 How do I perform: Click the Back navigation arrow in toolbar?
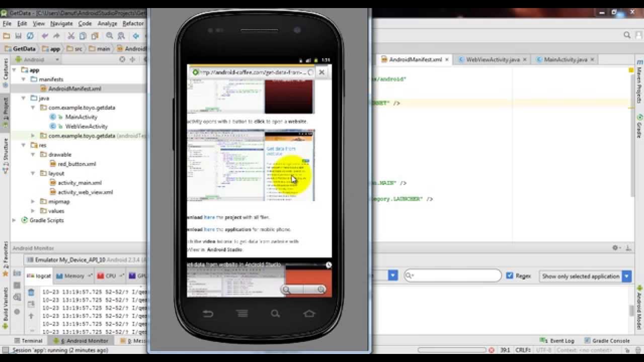(x=136, y=36)
